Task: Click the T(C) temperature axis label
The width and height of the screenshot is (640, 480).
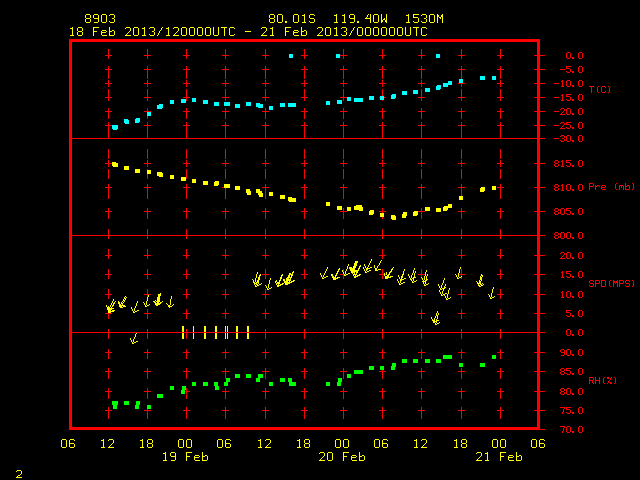Action: tap(600, 89)
